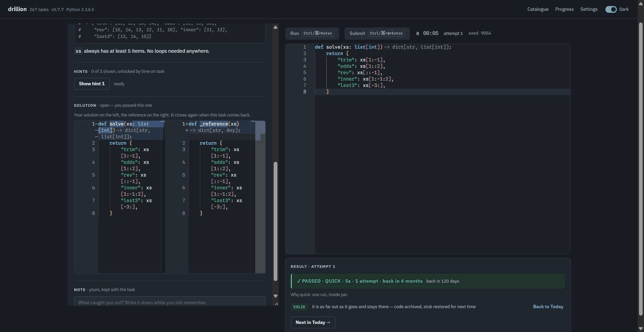
Task: Click the "rev": xs[::-1] line in the editor
Action: 360,73
